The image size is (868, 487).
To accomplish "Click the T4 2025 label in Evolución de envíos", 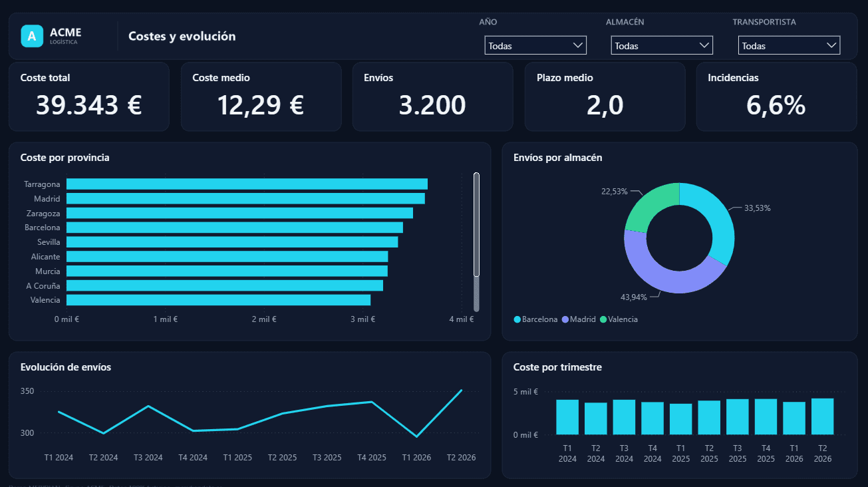I will coord(371,458).
